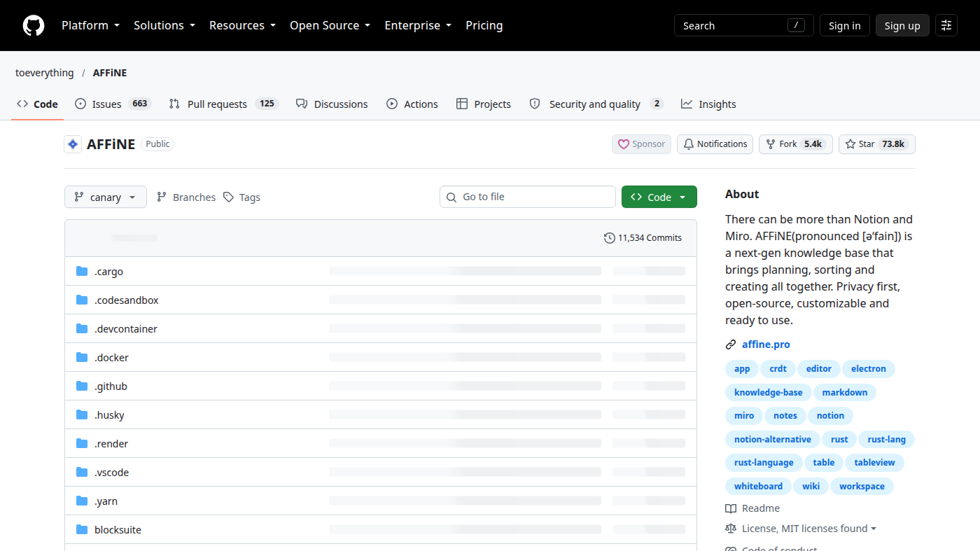Select the electron topic tag
The height and width of the screenshot is (551, 980).
coord(869,369)
